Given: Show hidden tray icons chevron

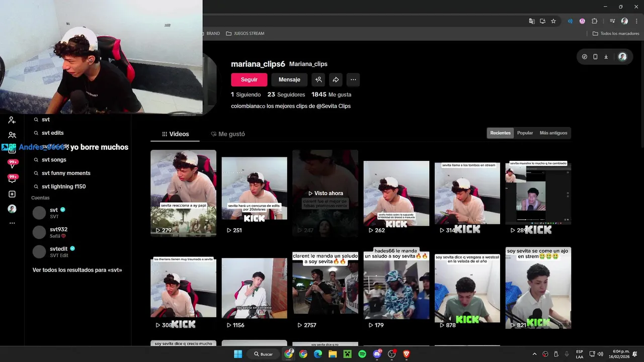Looking at the screenshot, I should [534, 354].
